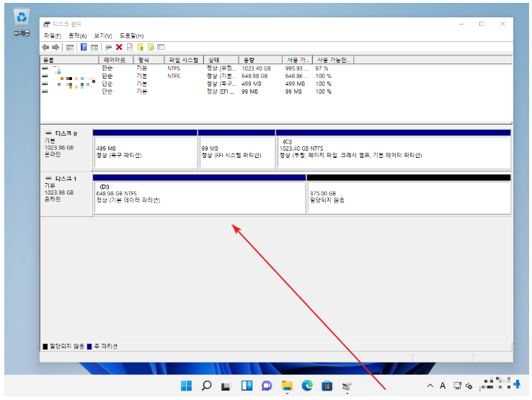Open Microsoft Store from taskbar
Viewport: 532px width, 400px height.
point(327,386)
